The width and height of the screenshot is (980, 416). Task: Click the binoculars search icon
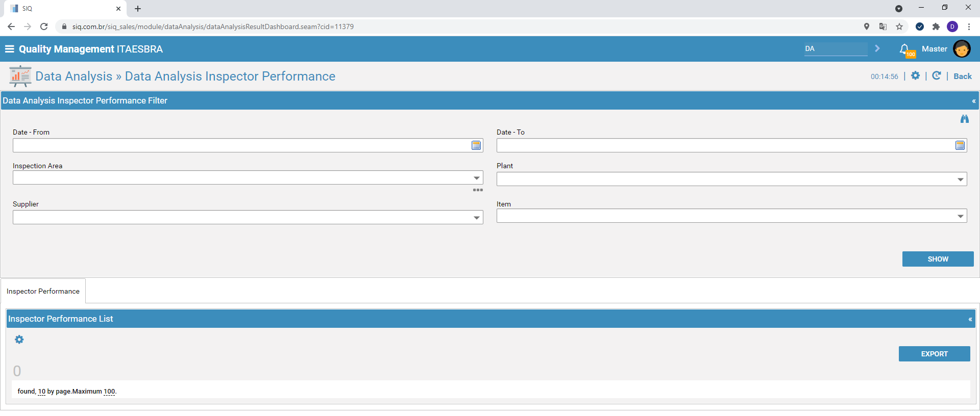pyautogui.click(x=964, y=119)
